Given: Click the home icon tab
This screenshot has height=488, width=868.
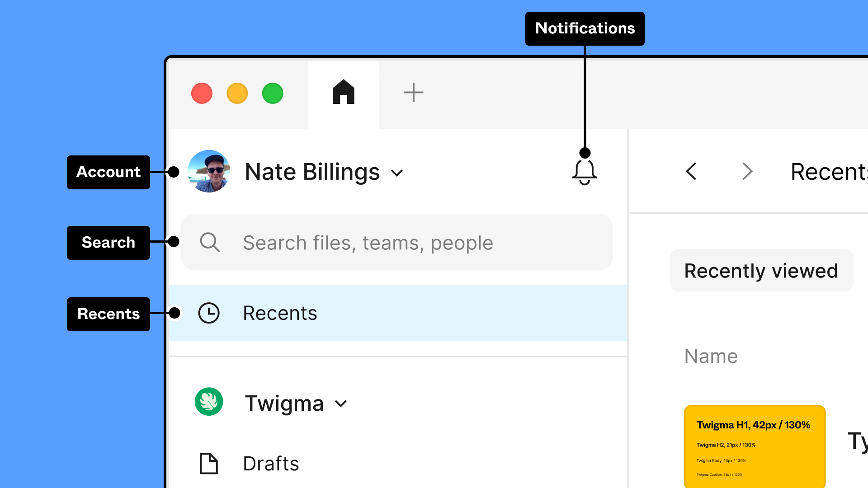Looking at the screenshot, I should coord(343,93).
